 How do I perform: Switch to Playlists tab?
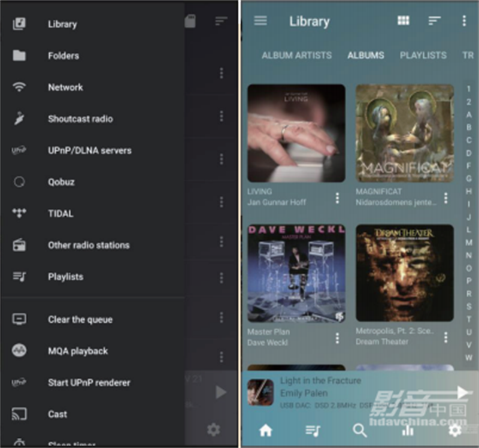[423, 55]
